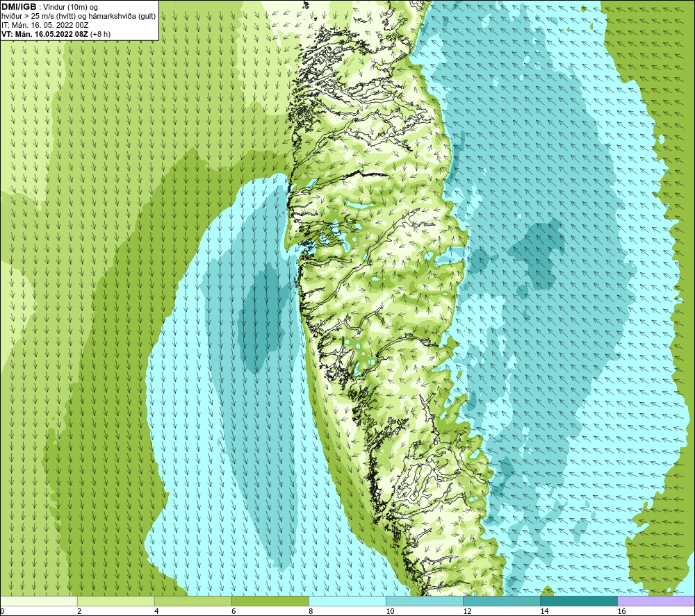
Task: Click the 'Vindur (10m) og' label
Action: click(x=71, y=8)
